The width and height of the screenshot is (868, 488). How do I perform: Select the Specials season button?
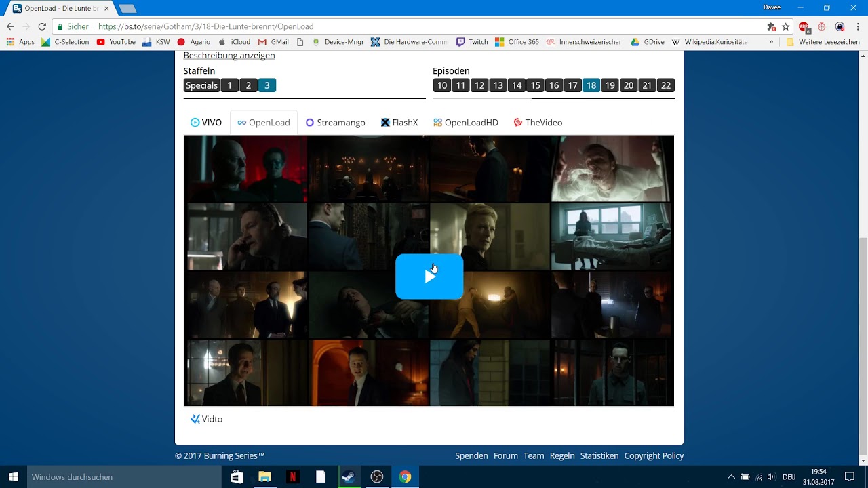tap(201, 85)
